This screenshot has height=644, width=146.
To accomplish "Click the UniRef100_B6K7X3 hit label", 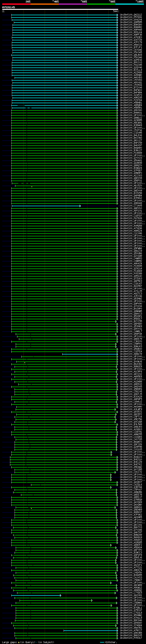I will coord(131,527).
